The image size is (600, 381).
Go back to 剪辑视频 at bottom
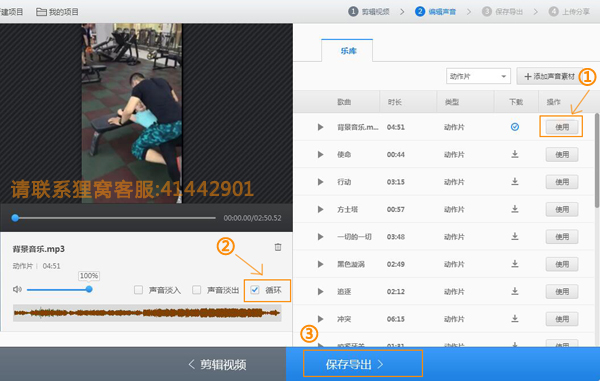[217, 365]
